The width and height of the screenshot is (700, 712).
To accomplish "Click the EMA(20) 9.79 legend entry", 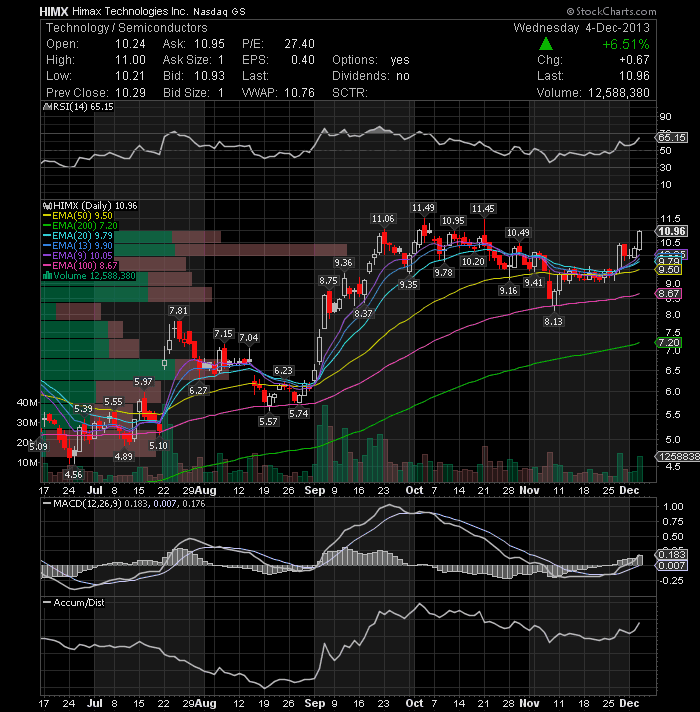I will (x=78, y=236).
